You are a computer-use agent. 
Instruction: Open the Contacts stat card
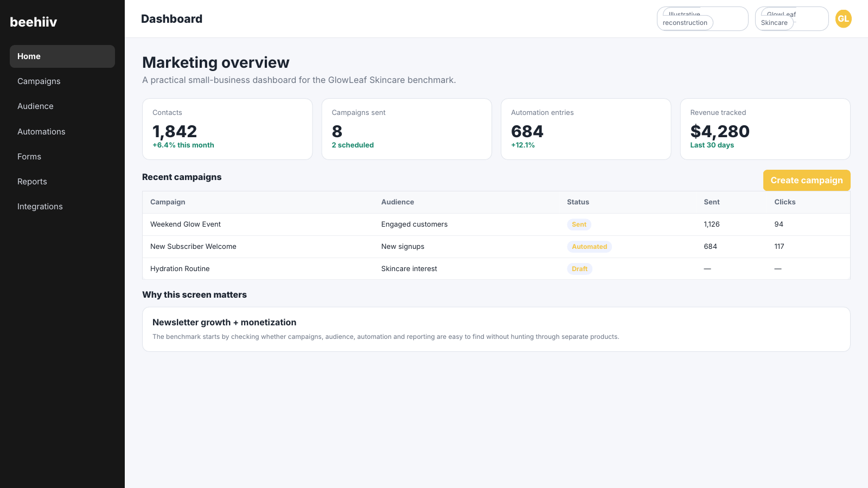pos(227,129)
